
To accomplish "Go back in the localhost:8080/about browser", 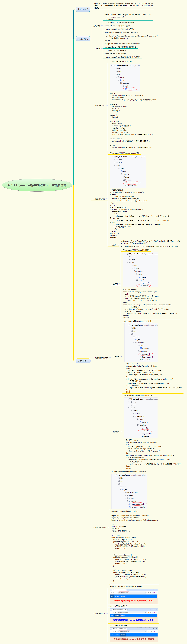I will pos(111,612).
